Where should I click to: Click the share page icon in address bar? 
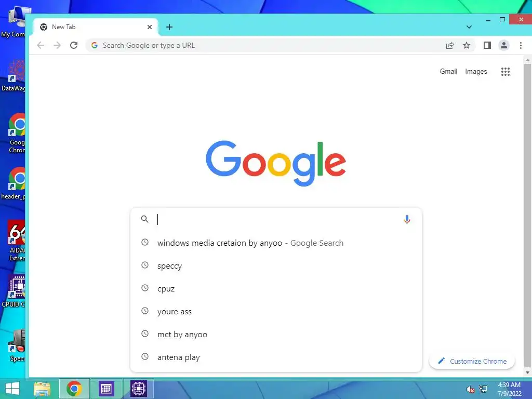[x=450, y=46]
